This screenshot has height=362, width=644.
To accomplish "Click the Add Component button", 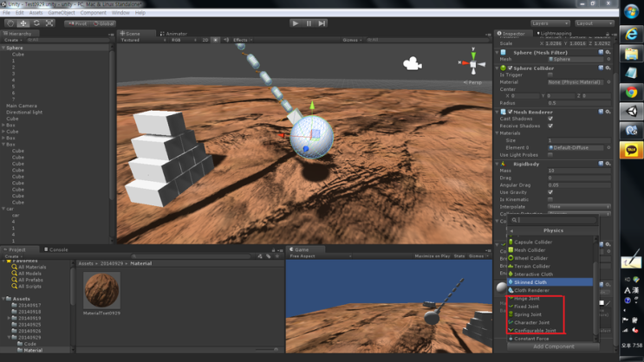I will 553,346.
